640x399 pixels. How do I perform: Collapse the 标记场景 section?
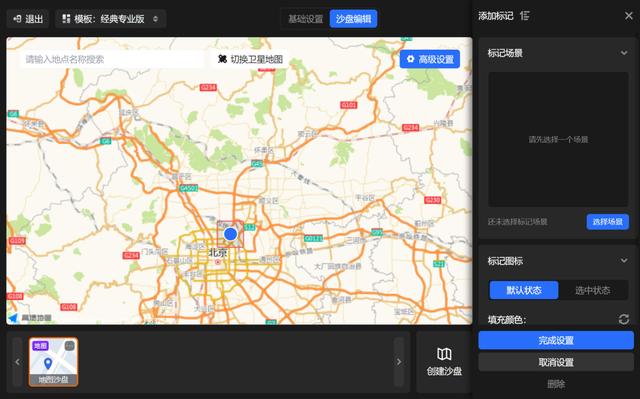click(624, 53)
